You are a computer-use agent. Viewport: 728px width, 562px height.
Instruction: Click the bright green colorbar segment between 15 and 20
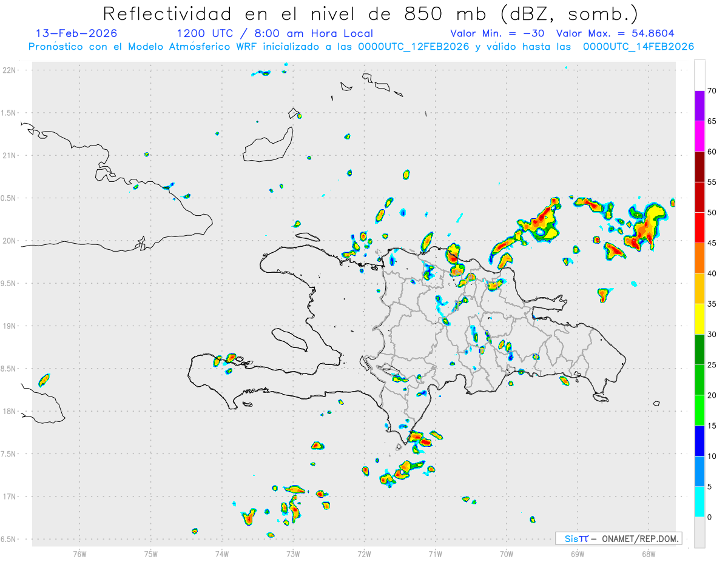(699, 410)
